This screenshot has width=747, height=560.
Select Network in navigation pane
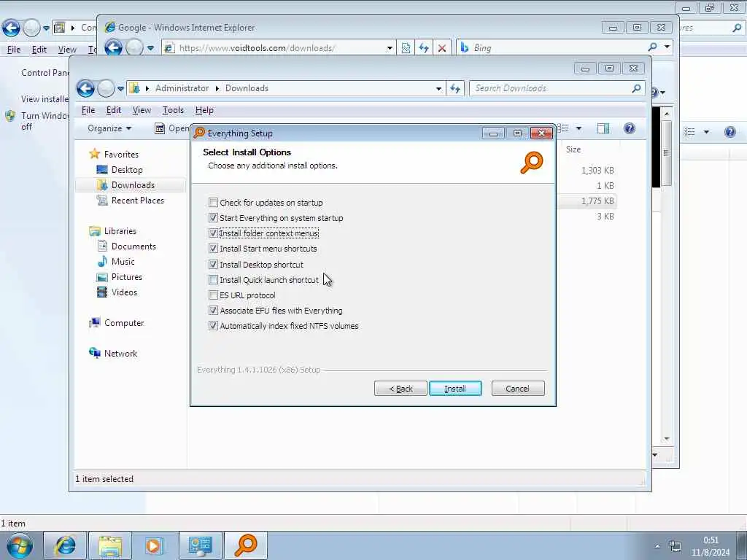[x=120, y=354]
